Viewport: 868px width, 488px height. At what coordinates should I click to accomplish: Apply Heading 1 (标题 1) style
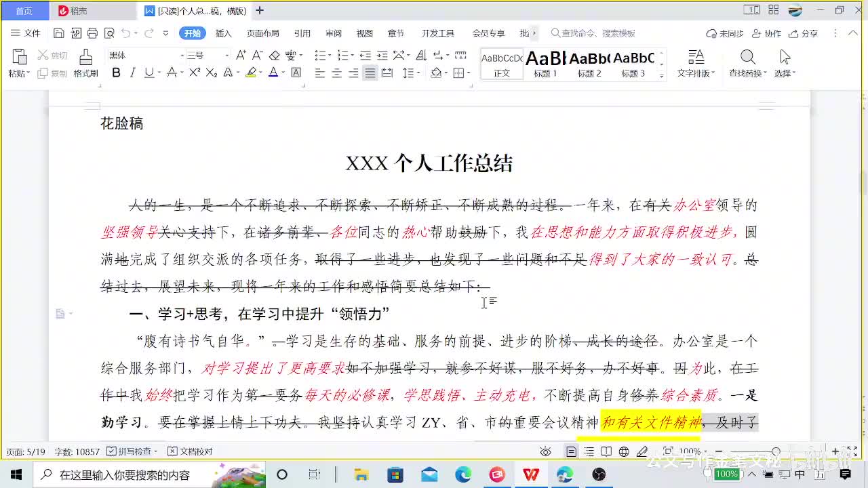pyautogui.click(x=545, y=64)
